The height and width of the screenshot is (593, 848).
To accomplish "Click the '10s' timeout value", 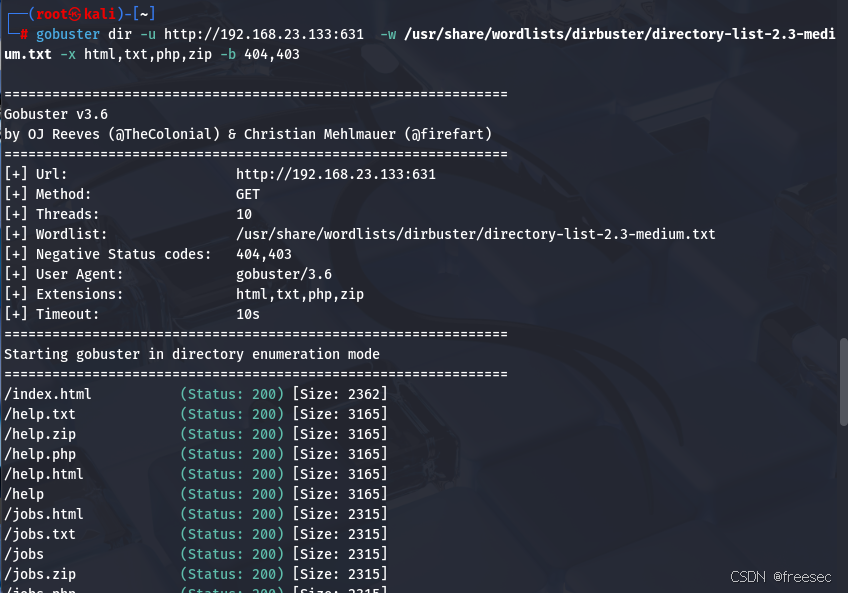I will (x=248, y=314).
